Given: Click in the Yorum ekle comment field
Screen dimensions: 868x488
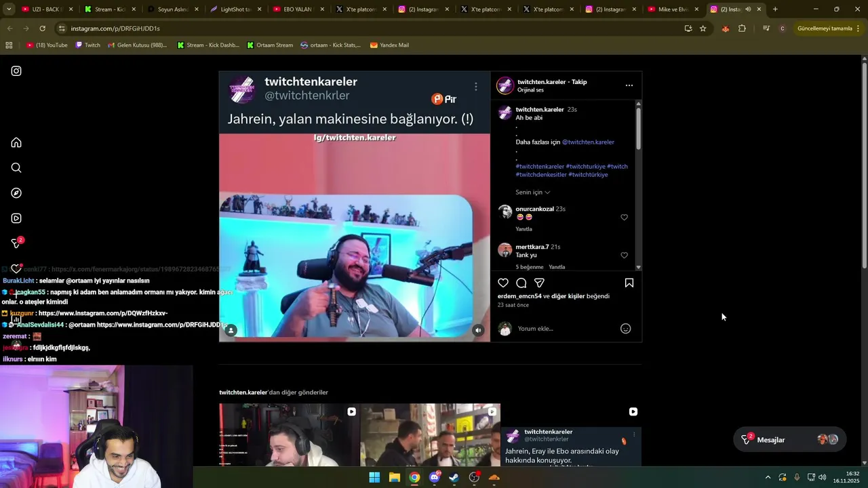Looking at the screenshot, I should (566, 329).
